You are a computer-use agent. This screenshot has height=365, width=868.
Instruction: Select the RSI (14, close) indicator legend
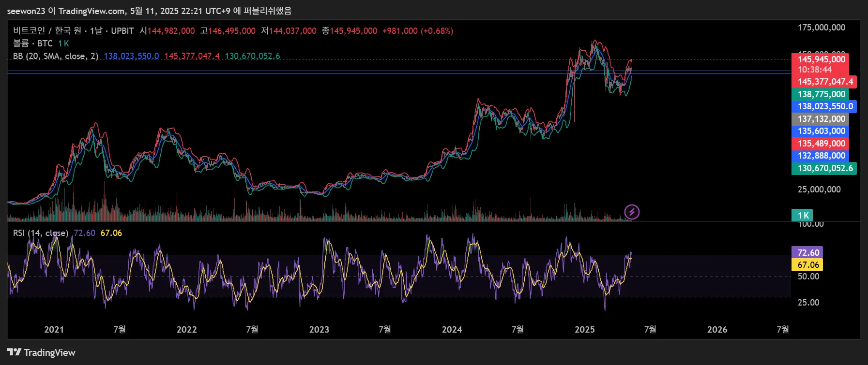41,233
